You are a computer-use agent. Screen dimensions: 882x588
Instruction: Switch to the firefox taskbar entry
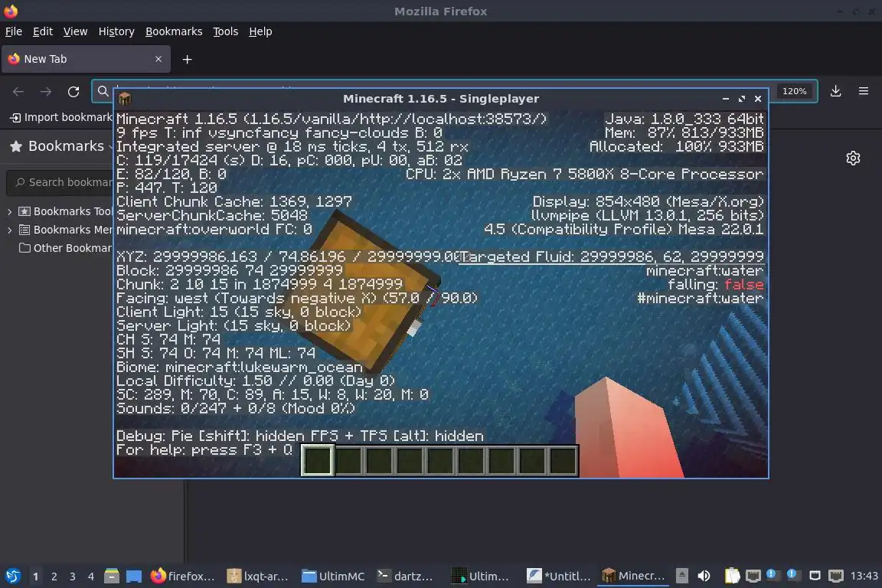click(x=183, y=576)
